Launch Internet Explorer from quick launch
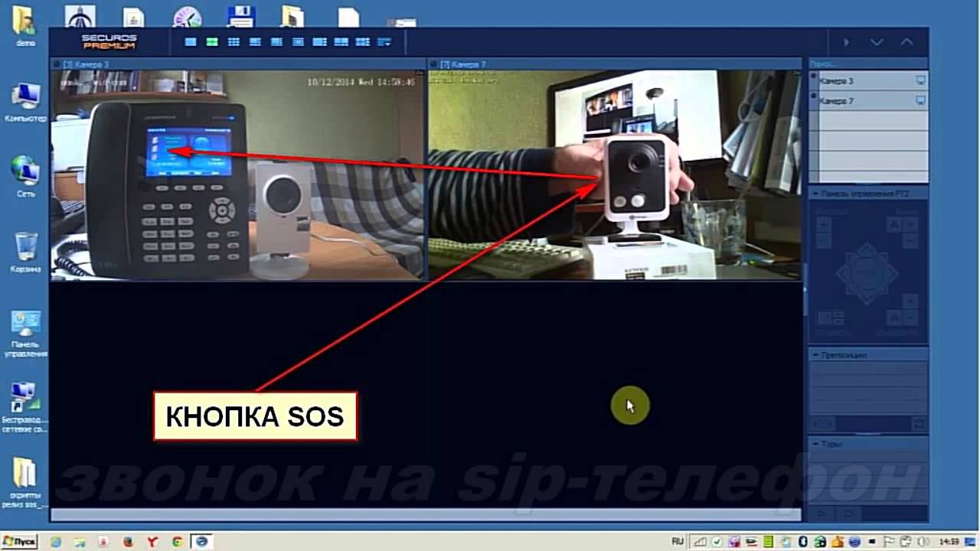The image size is (980, 551). (55, 542)
